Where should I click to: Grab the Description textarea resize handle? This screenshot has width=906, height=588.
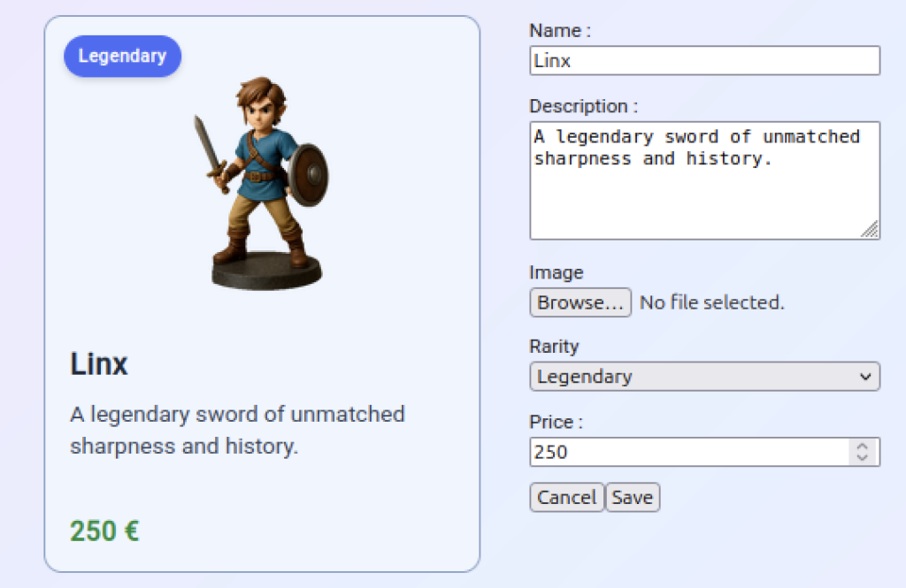[871, 230]
